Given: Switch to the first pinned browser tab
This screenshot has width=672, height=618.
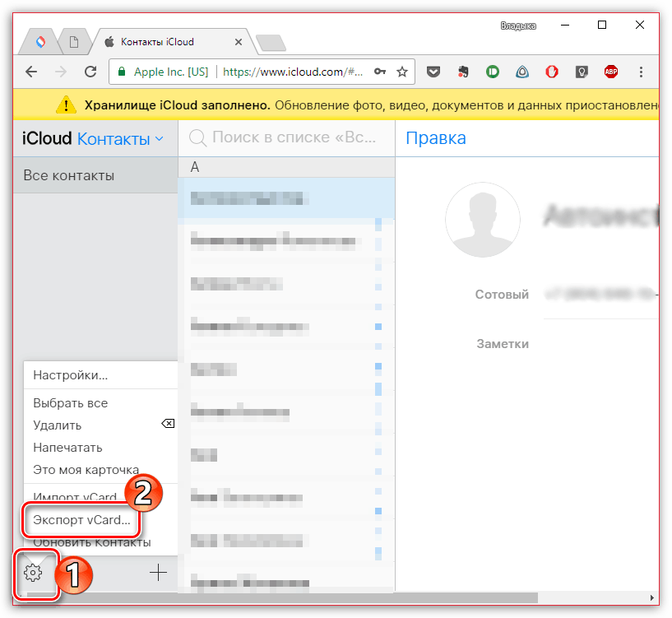Looking at the screenshot, I should pos(40,42).
